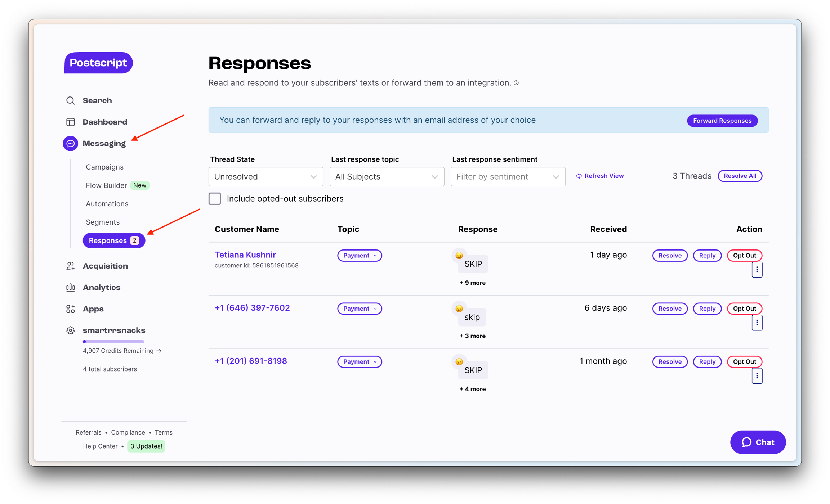Click the Acquisition people icon
This screenshot has height=504, width=830.
70,266
